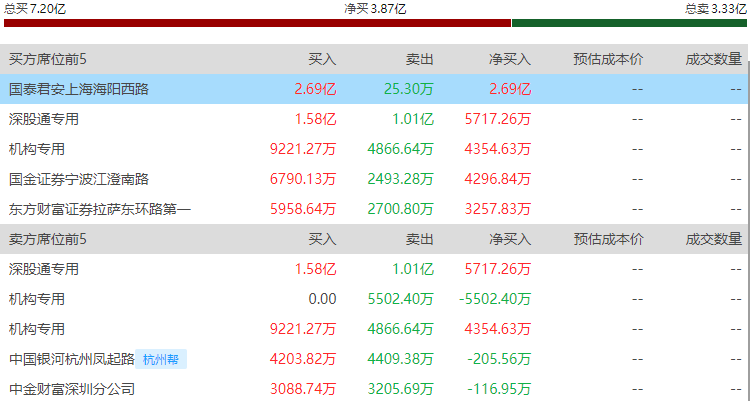Click the -116.95万 net buy value
750x401 pixels.
point(498,389)
